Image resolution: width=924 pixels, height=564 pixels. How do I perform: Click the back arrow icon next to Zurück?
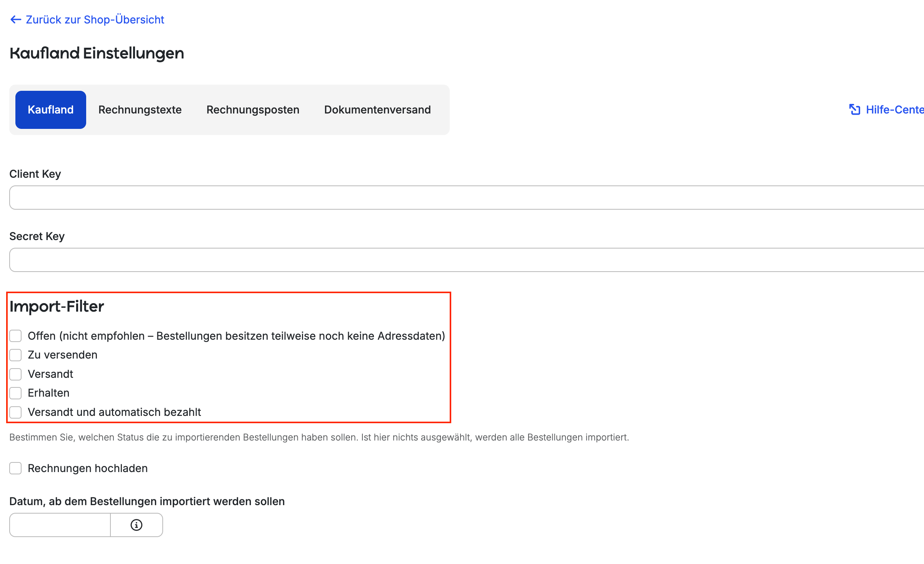point(16,20)
